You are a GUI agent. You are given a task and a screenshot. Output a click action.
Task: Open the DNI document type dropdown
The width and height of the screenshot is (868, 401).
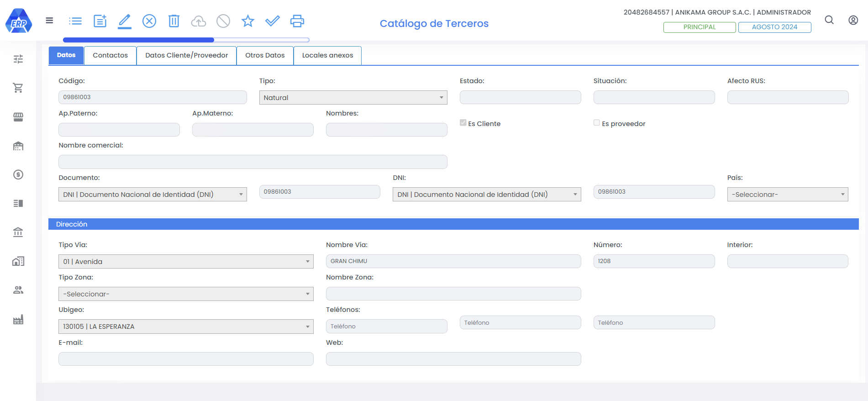click(487, 194)
